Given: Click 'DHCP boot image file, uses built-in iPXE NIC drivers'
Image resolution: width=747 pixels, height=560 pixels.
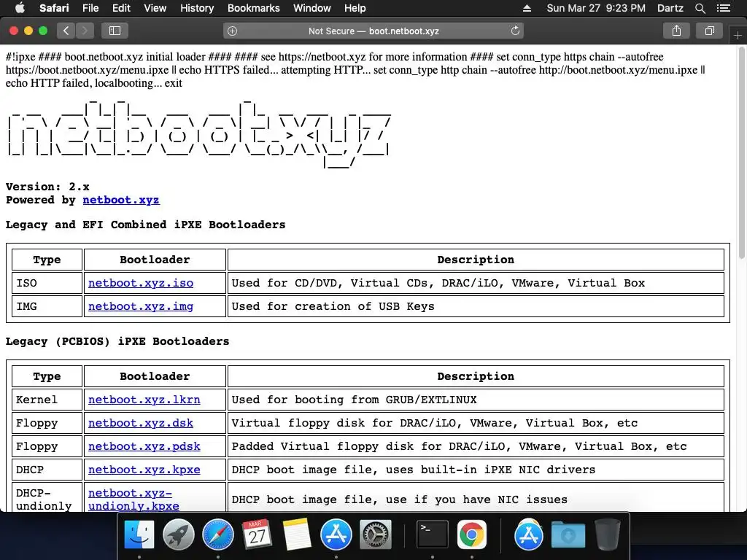Looking at the screenshot, I should [476, 470].
